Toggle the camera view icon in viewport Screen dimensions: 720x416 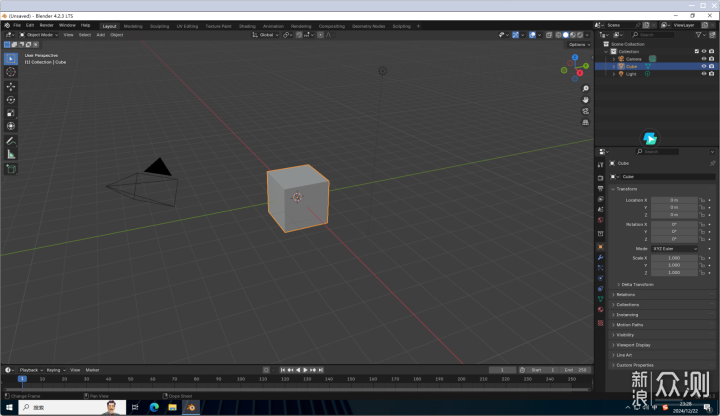(x=585, y=111)
